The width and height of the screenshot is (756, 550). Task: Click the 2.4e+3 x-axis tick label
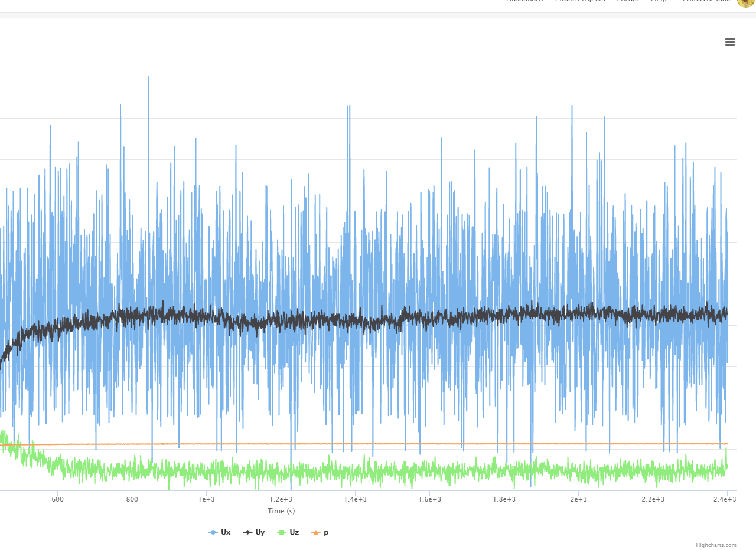click(726, 499)
